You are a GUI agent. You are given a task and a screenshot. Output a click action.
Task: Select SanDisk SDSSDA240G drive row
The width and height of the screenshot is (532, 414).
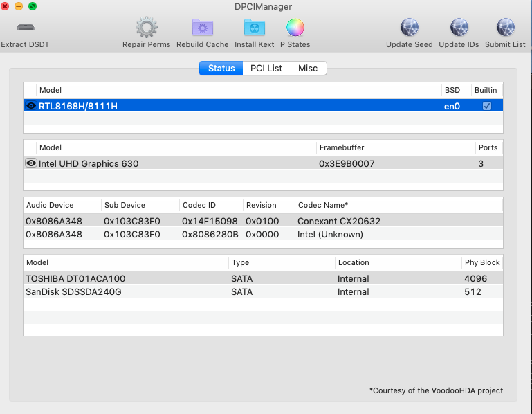point(264,291)
